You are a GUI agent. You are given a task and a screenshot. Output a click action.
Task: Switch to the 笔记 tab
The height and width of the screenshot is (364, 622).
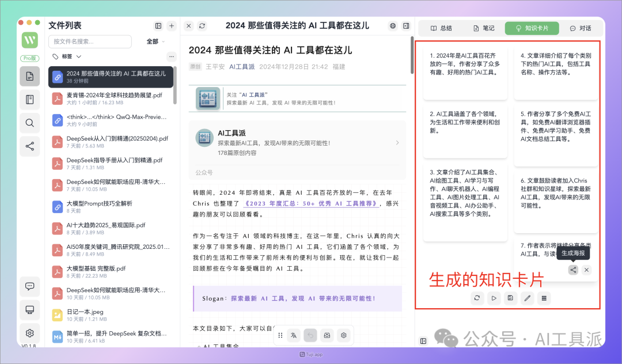click(484, 28)
